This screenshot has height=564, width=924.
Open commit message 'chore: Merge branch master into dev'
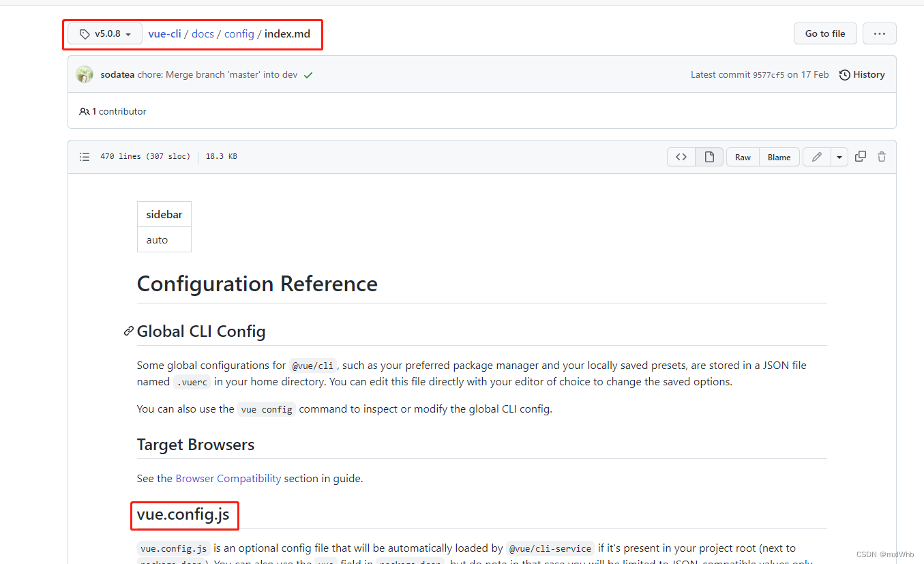click(218, 75)
